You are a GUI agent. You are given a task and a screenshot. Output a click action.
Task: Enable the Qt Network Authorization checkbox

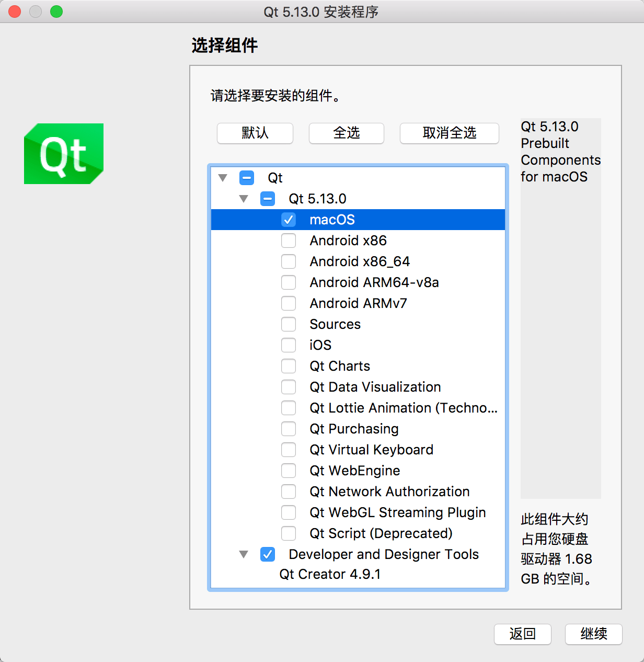(x=289, y=492)
